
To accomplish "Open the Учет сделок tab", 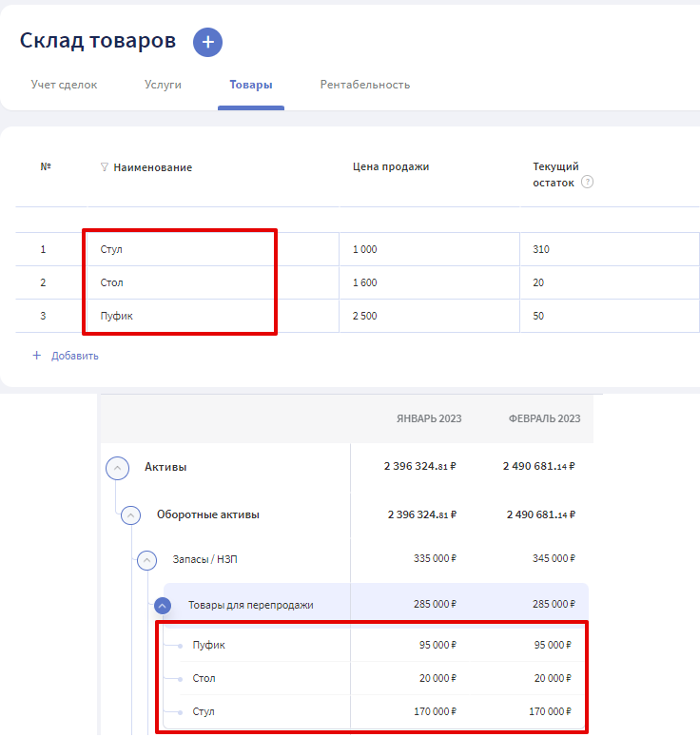I will (64, 85).
